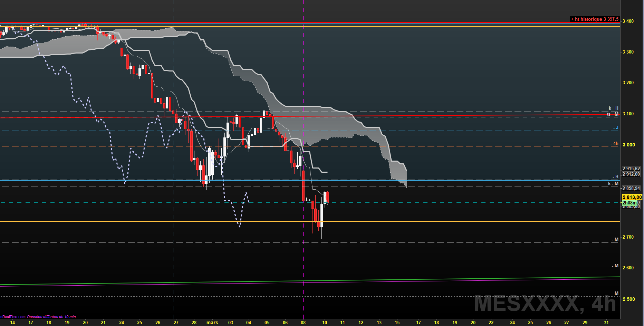Click the 'k - M' level label
Image resolution: width=644 pixels, height=326 pixels.
pyautogui.click(x=613, y=183)
